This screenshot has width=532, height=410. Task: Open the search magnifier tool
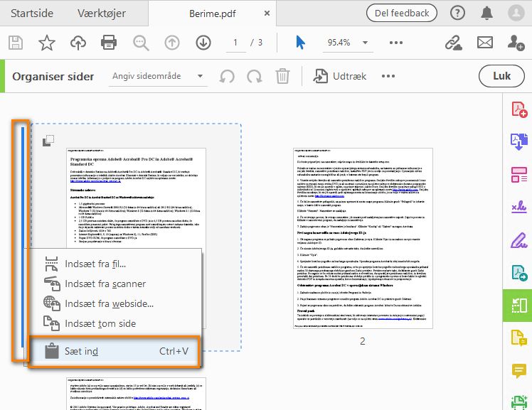coord(140,43)
